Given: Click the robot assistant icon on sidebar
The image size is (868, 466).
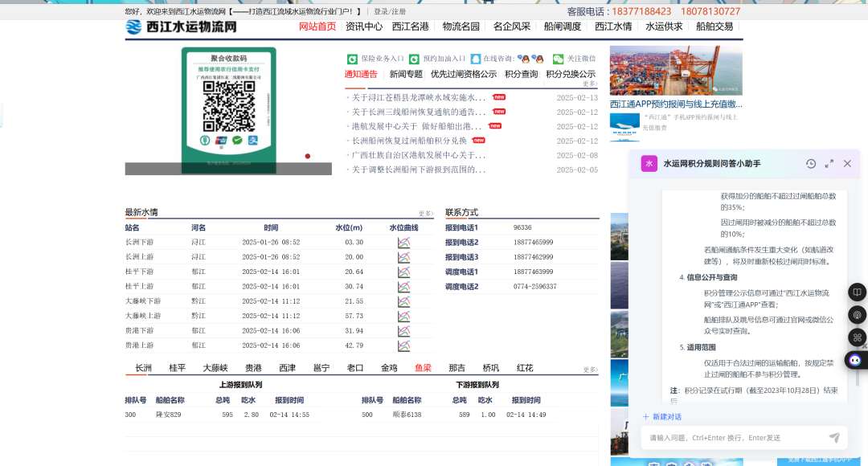Looking at the screenshot, I should point(856,360).
